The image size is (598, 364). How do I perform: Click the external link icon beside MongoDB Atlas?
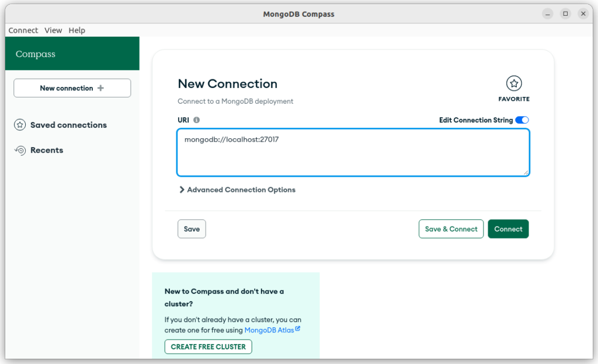297,328
